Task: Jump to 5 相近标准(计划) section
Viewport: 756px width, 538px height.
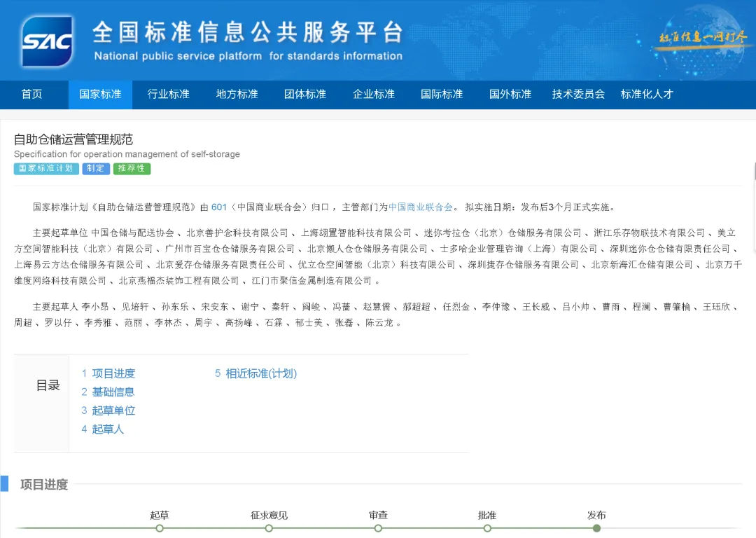Action: (x=255, y=373)
